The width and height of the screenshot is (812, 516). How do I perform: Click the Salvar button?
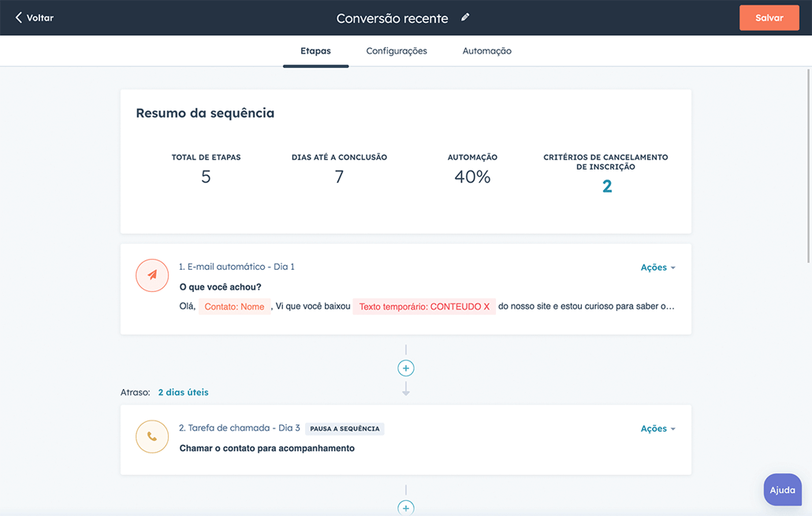click(x=769, y=17)
